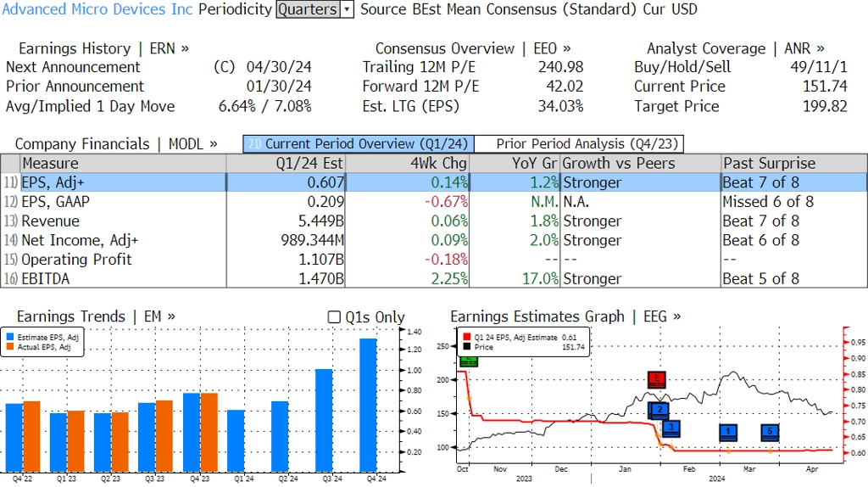Click red Q1 24 EPS Estimate legend swatch
The width and height of the screenshot is (868, 487).
pos(467,337)
